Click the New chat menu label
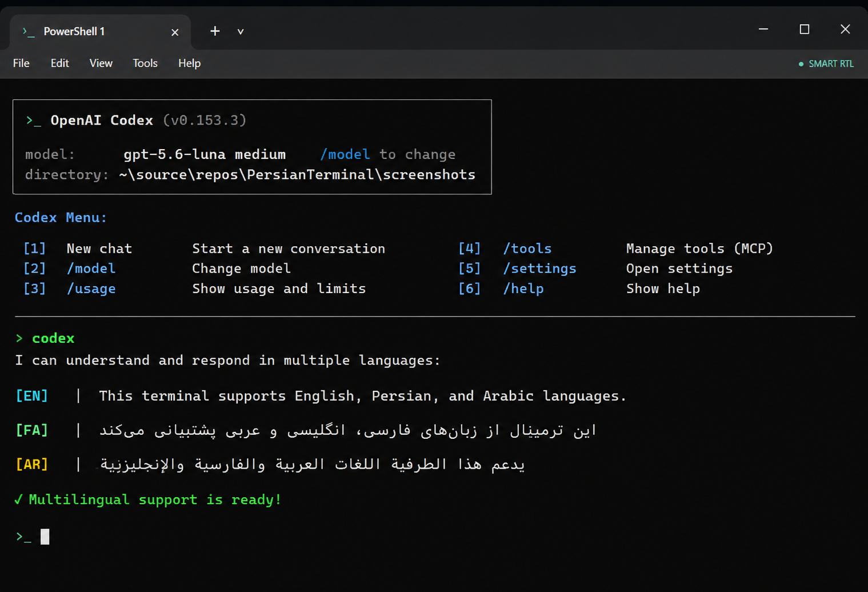868x592 pixels. click(99, 249)
